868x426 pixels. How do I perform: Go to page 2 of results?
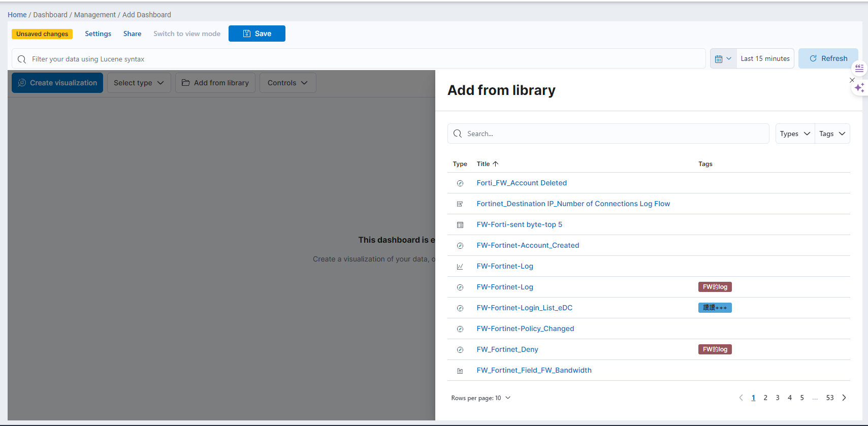click(x=765, y=398)
